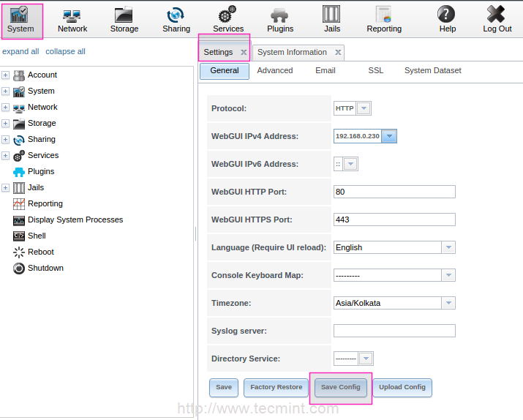This screenshot has width=523, height=420.
Task: Open the Sharing top toolbar icon
Action: click(176, 15)
